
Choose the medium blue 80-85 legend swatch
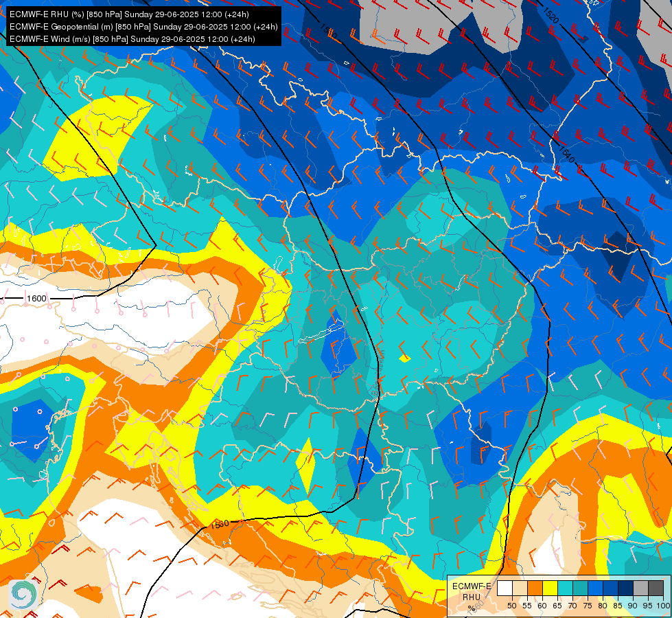click(x=610, y=588)
